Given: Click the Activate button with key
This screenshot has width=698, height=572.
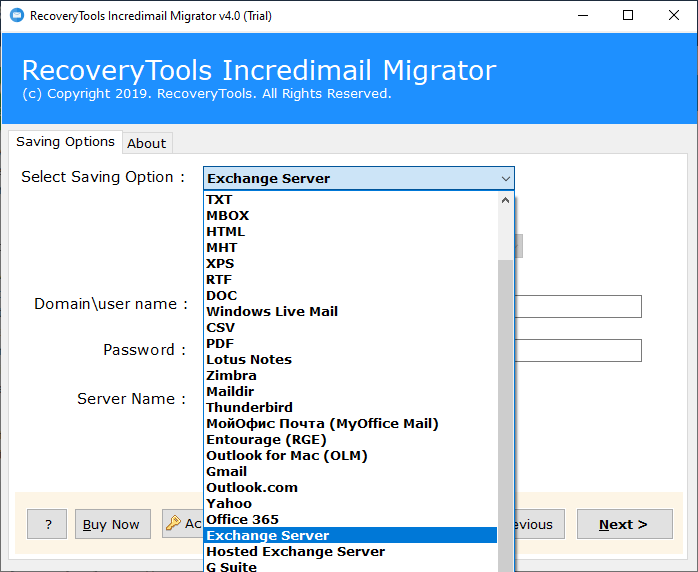Looking at the screenshot, I should point(183,523).
